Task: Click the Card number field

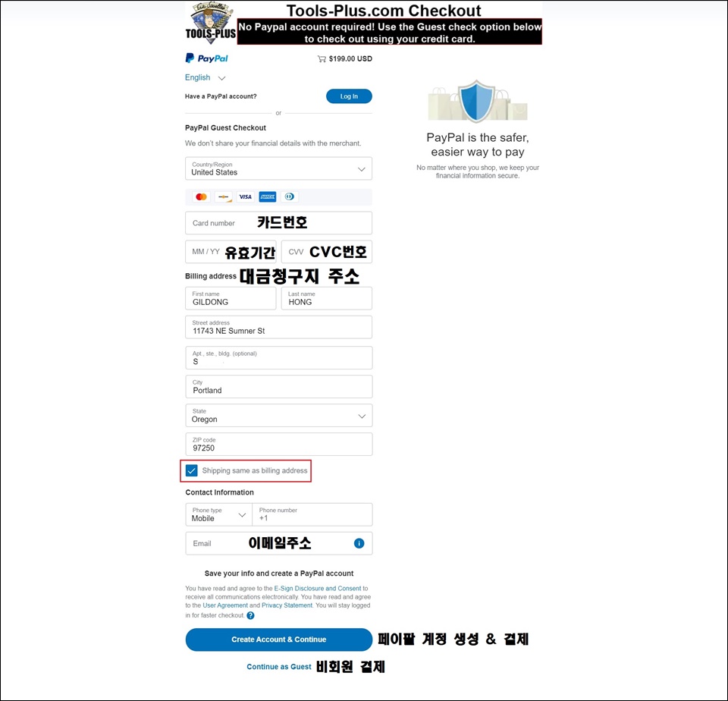Action: (x=278, y=223)
